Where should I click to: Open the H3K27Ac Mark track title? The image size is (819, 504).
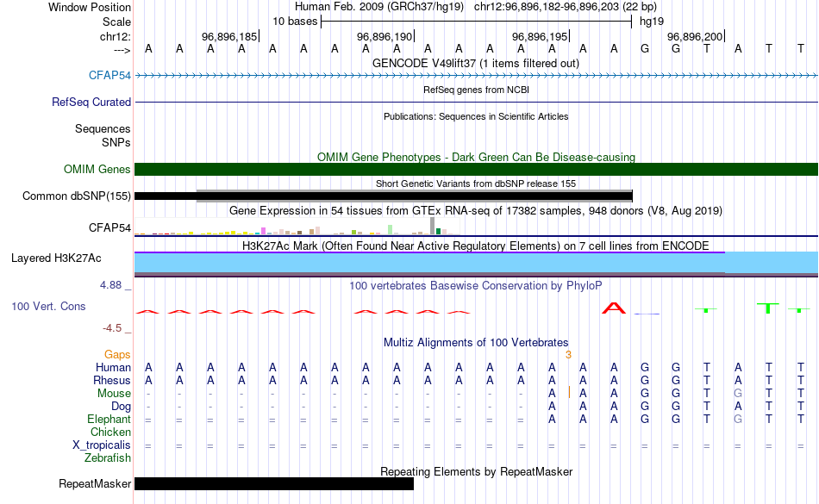click(x=476, y=246)
